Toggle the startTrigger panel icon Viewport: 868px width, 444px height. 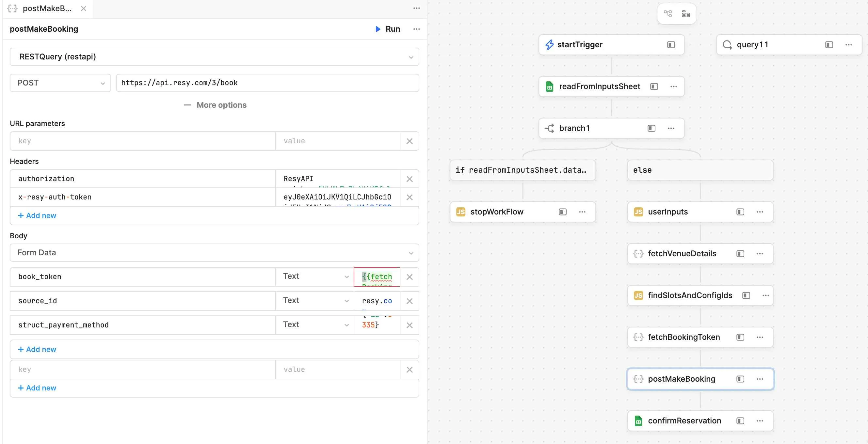671,44
